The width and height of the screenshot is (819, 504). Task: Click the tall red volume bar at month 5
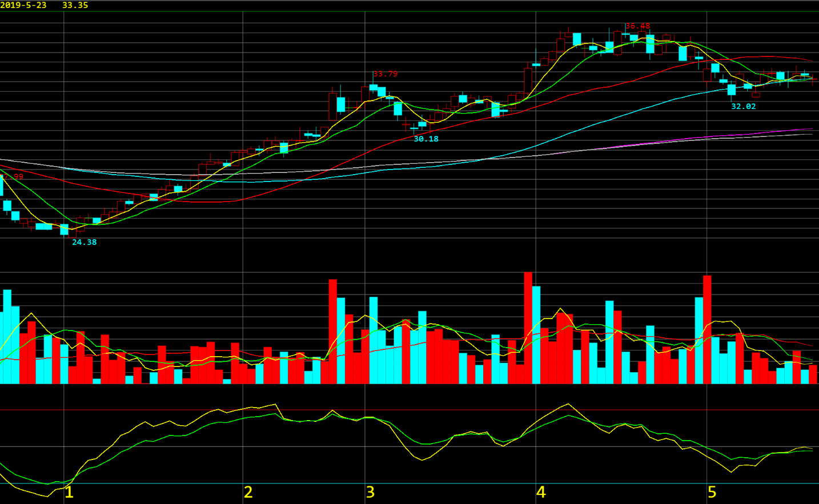(707, 330)
